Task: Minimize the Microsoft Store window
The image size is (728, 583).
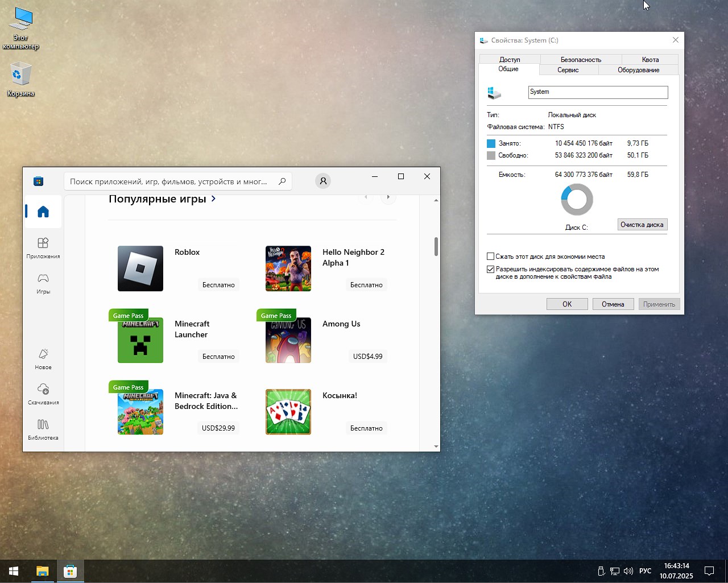Action: 375,176
